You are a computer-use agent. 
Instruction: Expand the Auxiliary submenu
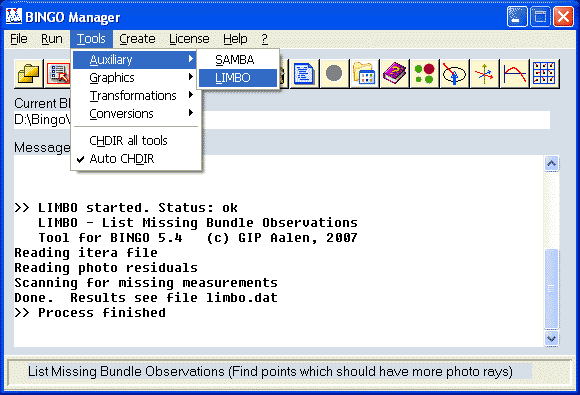pyautogui.click(x=134, y=60)
